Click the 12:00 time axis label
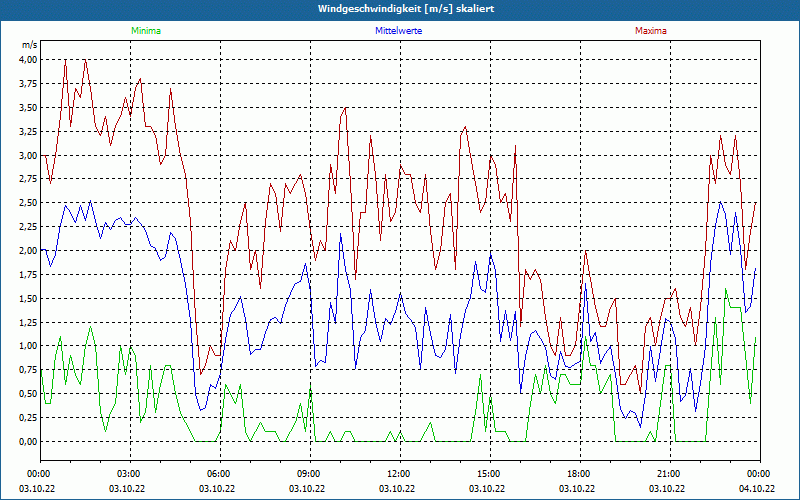 coord(399,474)
